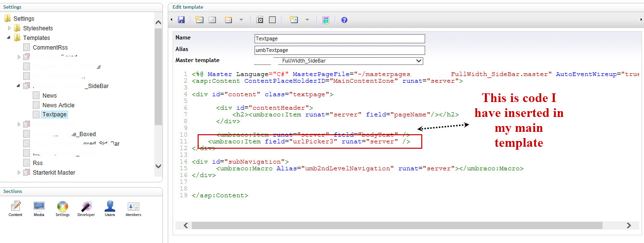Click the Alias field umbTextpage
The height and width of the screenshot is (243, 644).
[340, 50]
